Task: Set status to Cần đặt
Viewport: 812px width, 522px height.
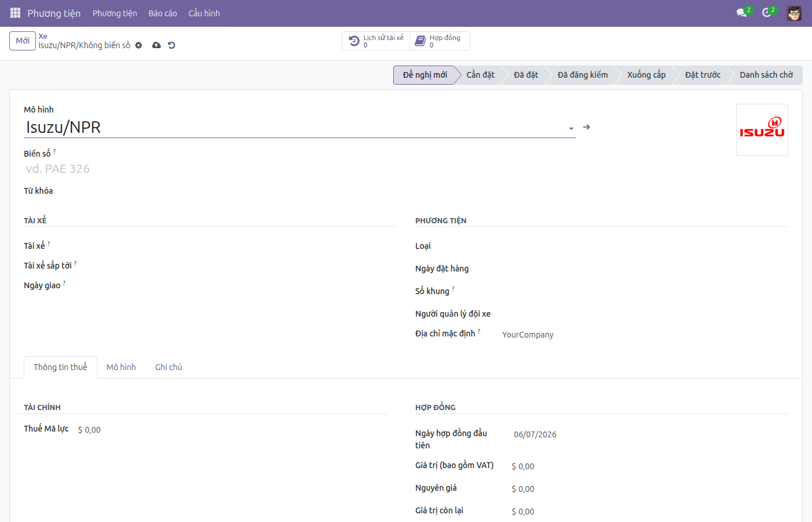Action: coord(480,75)
